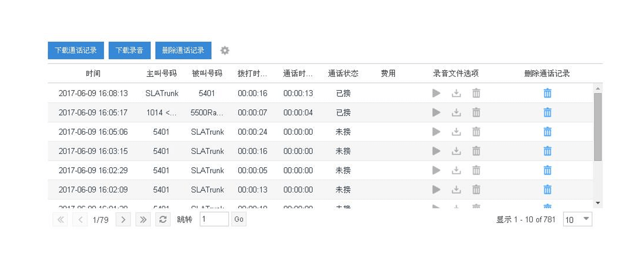Go to the previous page of records
The image size is (644, 263).
tap(80, 219)
